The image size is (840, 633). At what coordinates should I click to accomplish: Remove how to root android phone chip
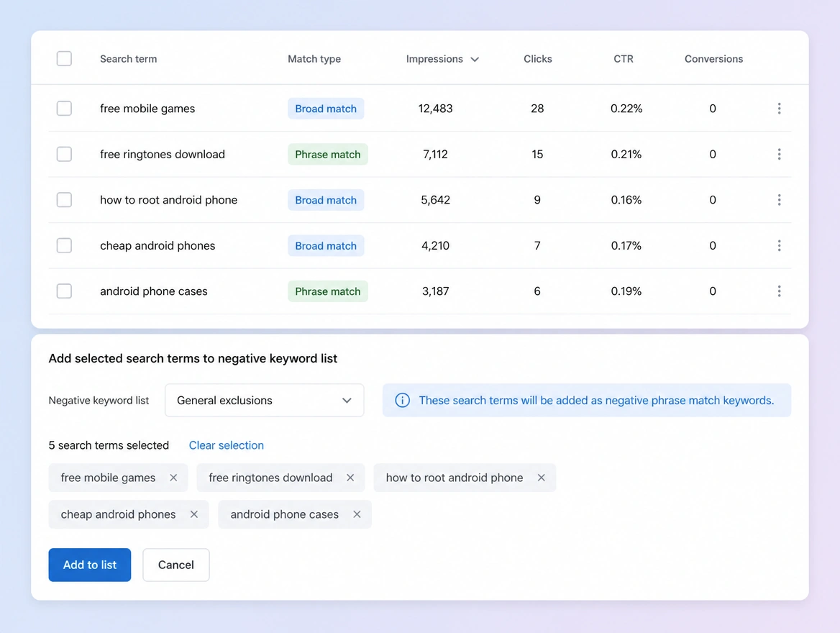pos(541,478)
